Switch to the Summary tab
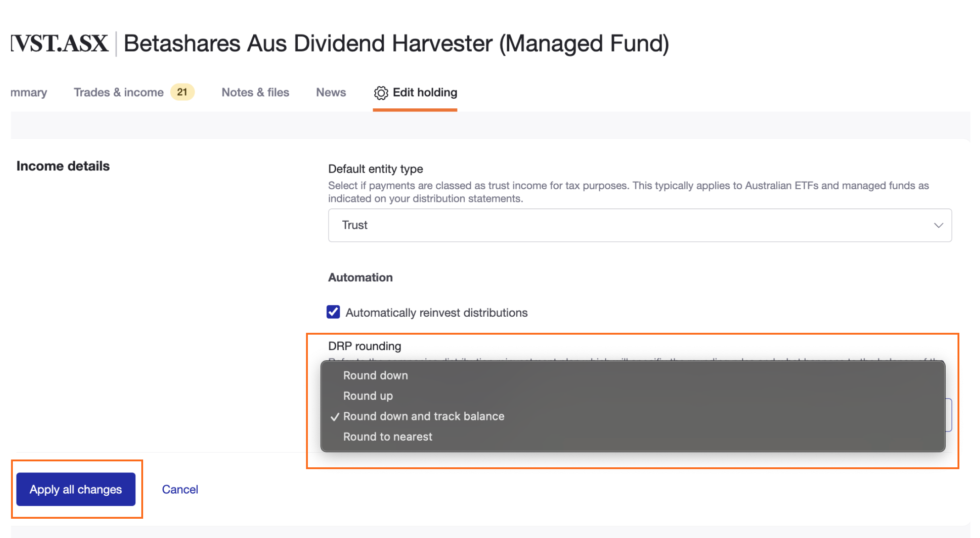The image size is (980, 538). click(29, 93)
